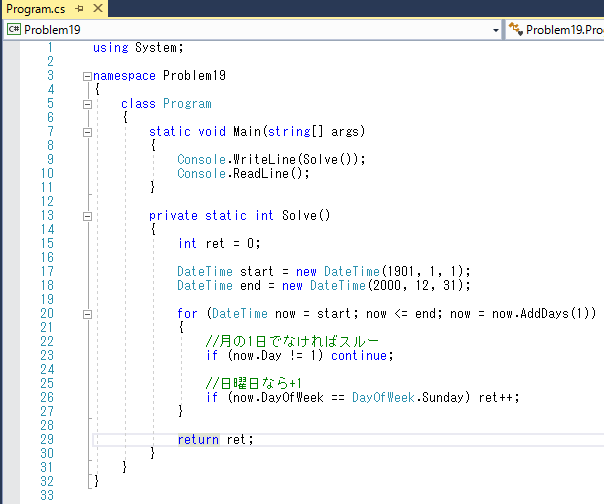Click 'ret++' on line 26
The width and height of the screenshot is (604, 504).
pyautogui.click(x=495, y=397)
